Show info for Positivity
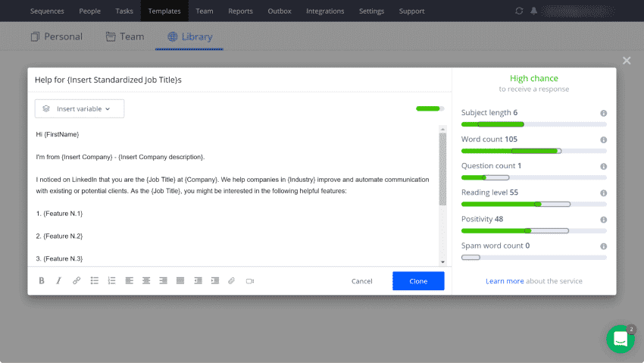This screenshot has height=363, width=644. coord(603,220)
